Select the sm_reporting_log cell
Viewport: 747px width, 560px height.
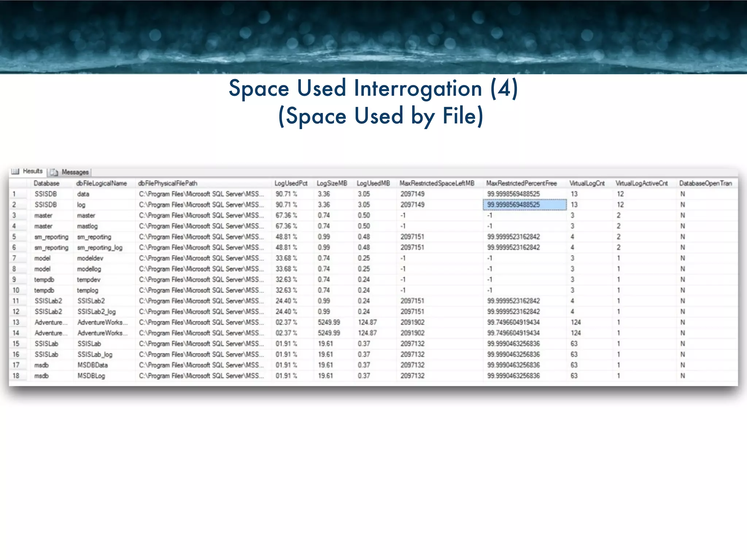tap(100, 248)
